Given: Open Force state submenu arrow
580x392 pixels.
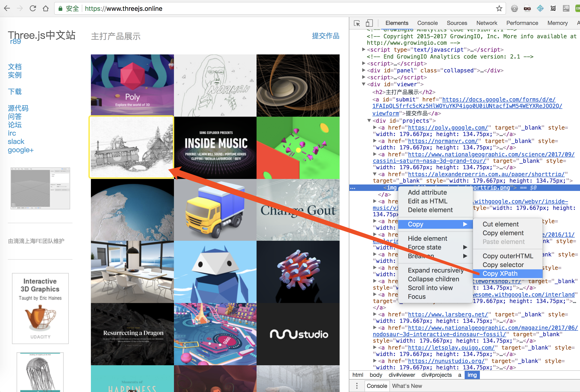Looking at the screenshot, I should [465, 247].
